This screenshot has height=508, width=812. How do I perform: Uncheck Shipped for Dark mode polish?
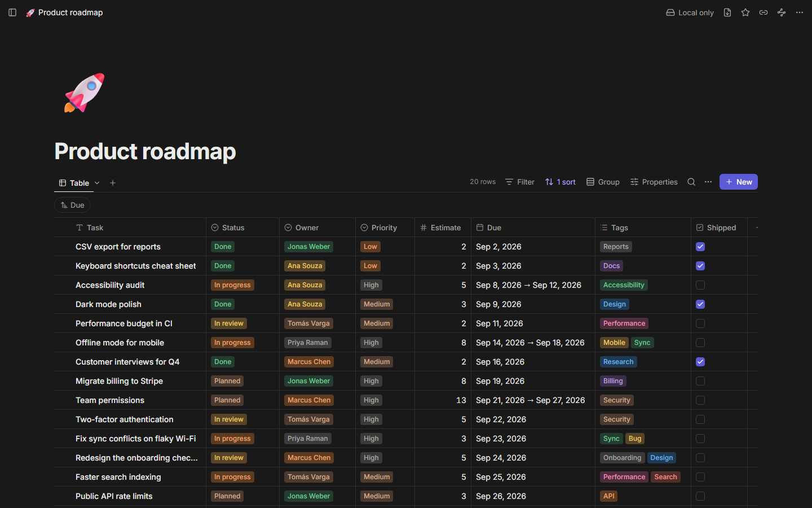click(x=700, y=304)
